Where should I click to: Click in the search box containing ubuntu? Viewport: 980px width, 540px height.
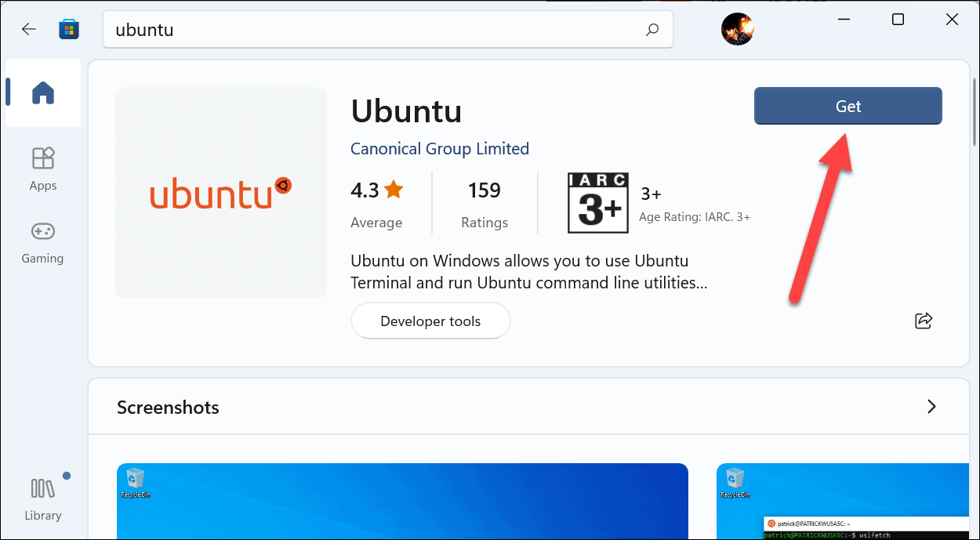coord(387,30)
